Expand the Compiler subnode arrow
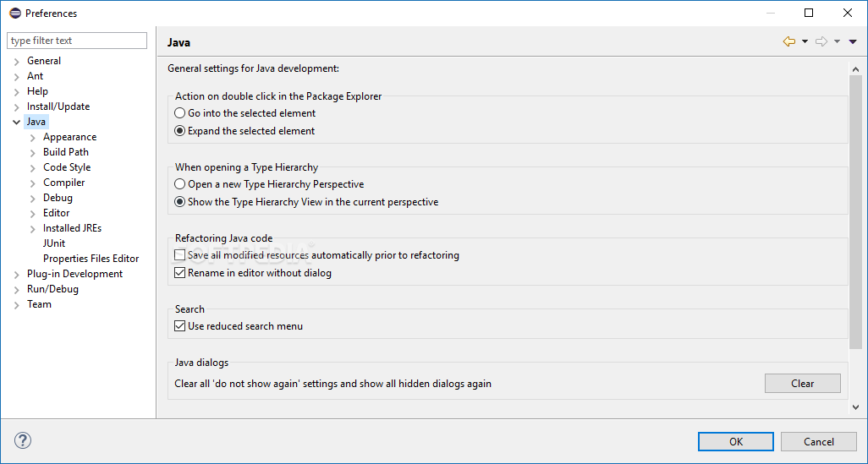 (x=33, y=183)
